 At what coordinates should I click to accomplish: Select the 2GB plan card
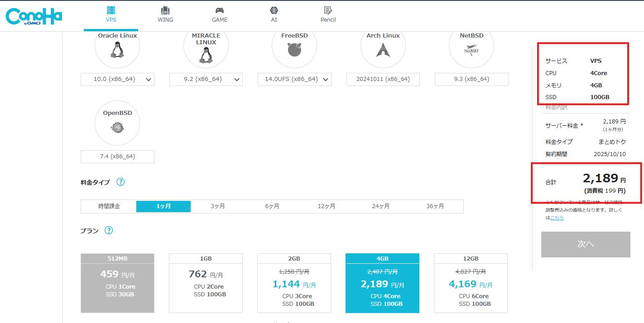[294, 283]
